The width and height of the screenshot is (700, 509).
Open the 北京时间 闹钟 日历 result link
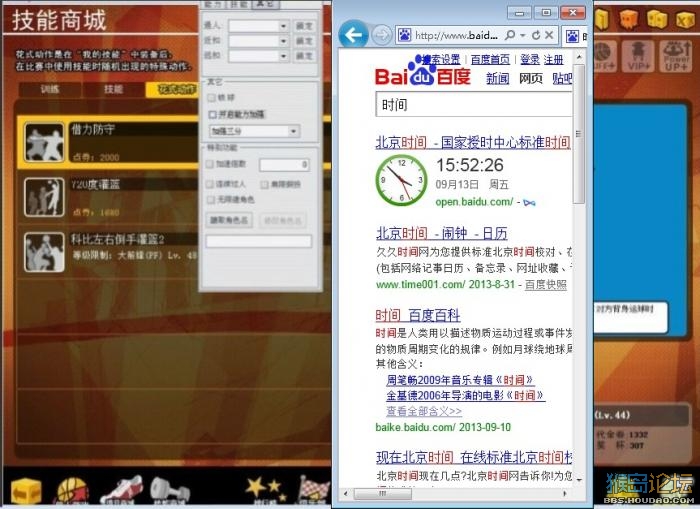coord(442,233)
